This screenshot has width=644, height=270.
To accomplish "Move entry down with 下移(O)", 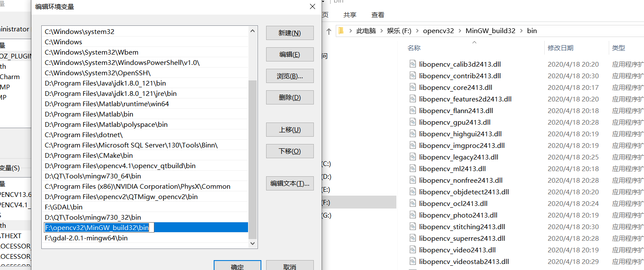I will click(290, 151).
